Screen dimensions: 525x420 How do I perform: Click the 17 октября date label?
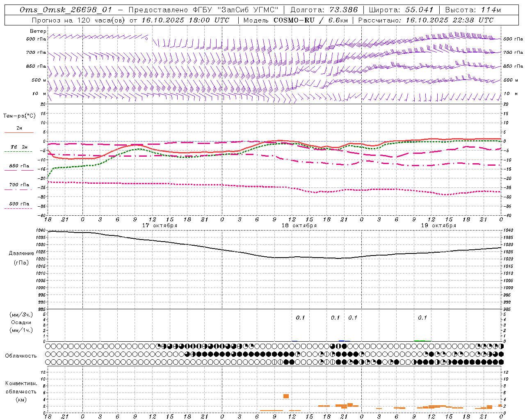click(160, 226)
